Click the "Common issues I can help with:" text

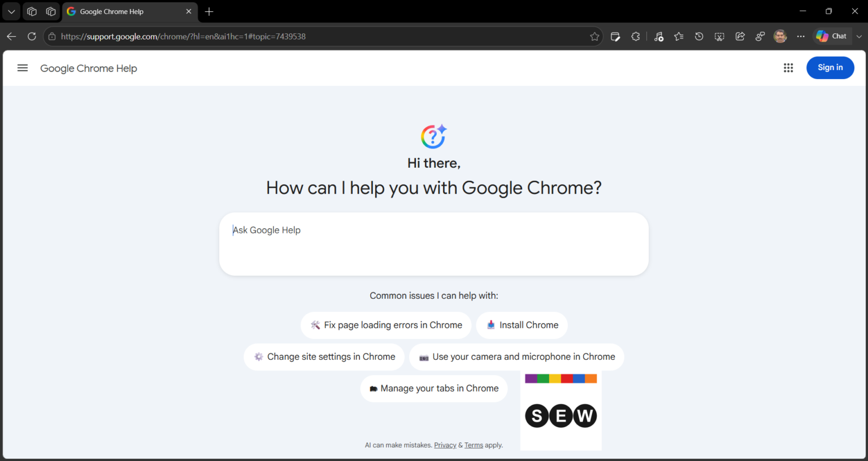point(434,295)
